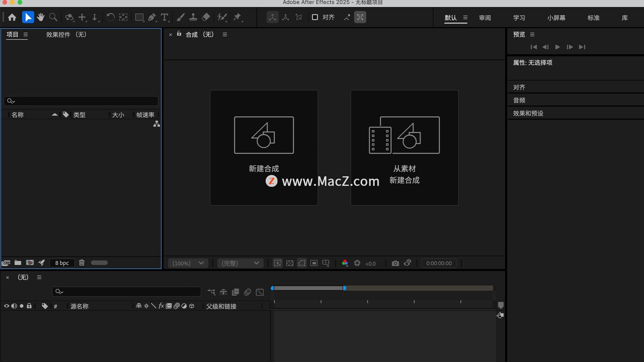This screenshot has height=362, width=644.
Task: Create a new folder in Project panel
Action: (x=18, y=263)
